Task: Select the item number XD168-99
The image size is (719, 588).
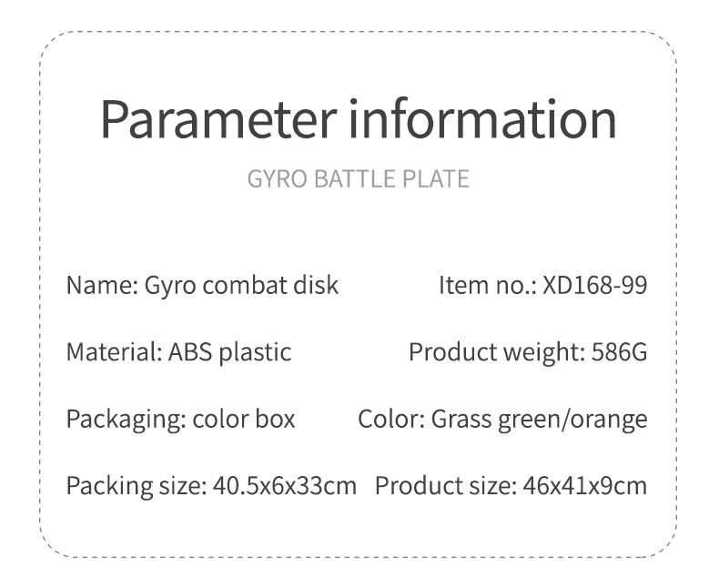Action: coord(594,285)
